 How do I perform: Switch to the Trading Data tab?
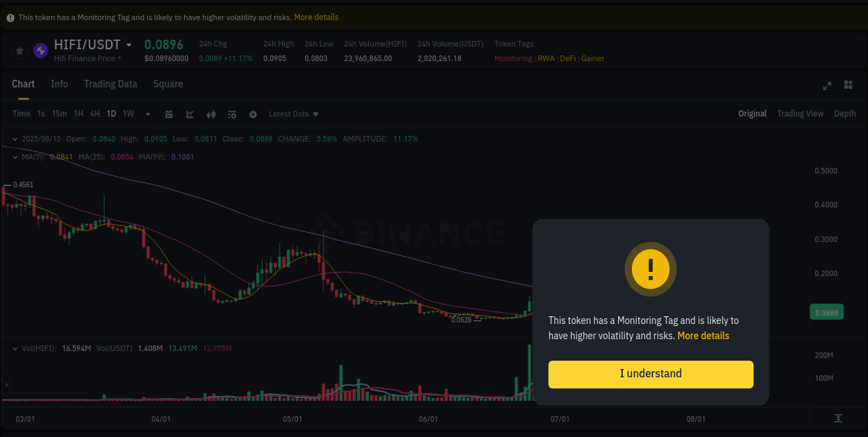click(110, 84)
